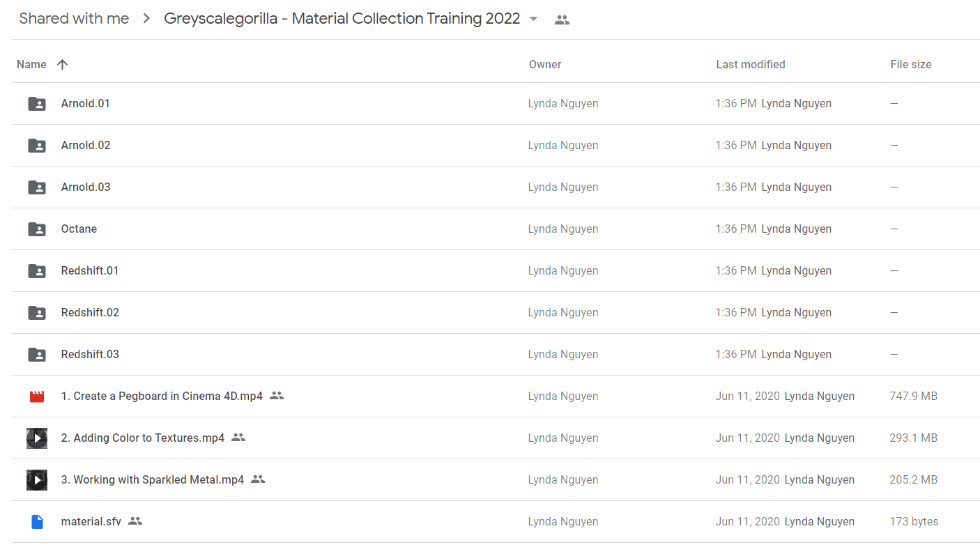Screen dimensions: 980x547
Task: Click the red video icon for Create a Pegboard
Action: click(x=37, y=396)
